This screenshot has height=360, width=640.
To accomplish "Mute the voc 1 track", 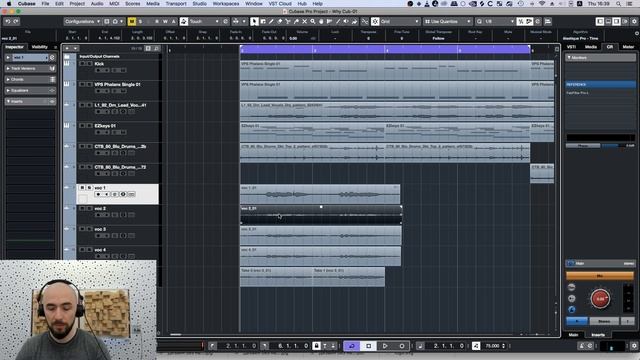I will (x=82, y=188).
